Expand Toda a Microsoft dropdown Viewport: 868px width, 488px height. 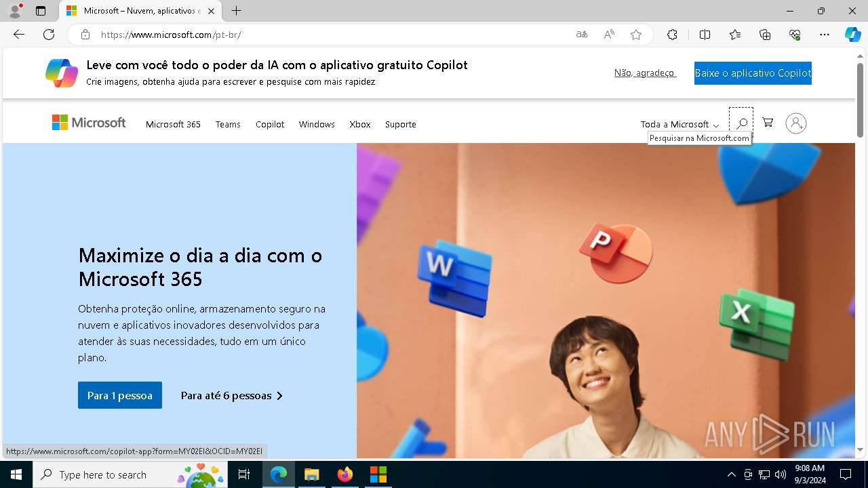click(x=679, y=124)
